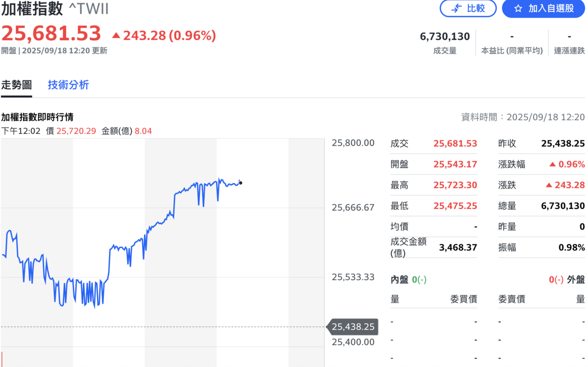
Task: Click the 連漲連跌 label
Action: [569, 50]
